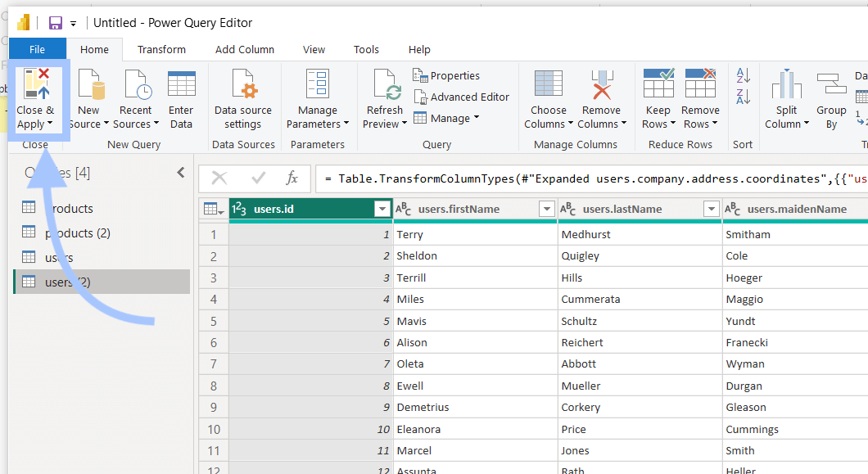Switch to the Transform ribbon tab
This screenshot has height=474, width=868.
(x=161, y=49)
